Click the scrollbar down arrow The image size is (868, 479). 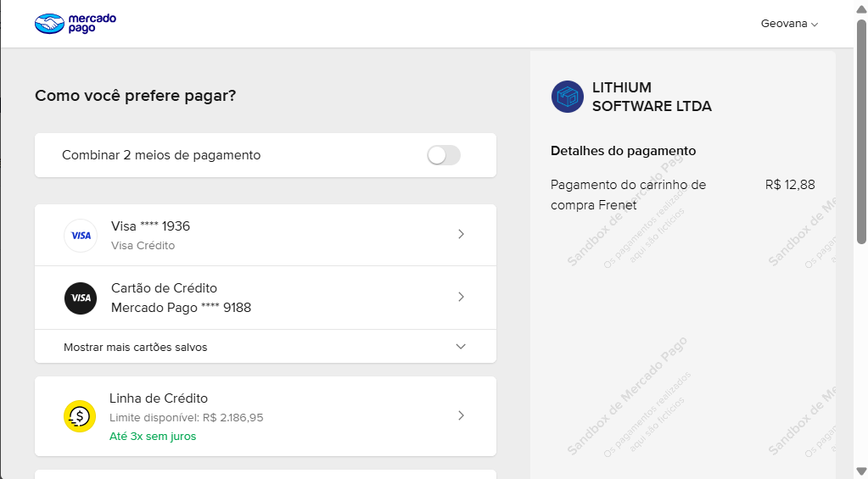(x=861, y=471)
